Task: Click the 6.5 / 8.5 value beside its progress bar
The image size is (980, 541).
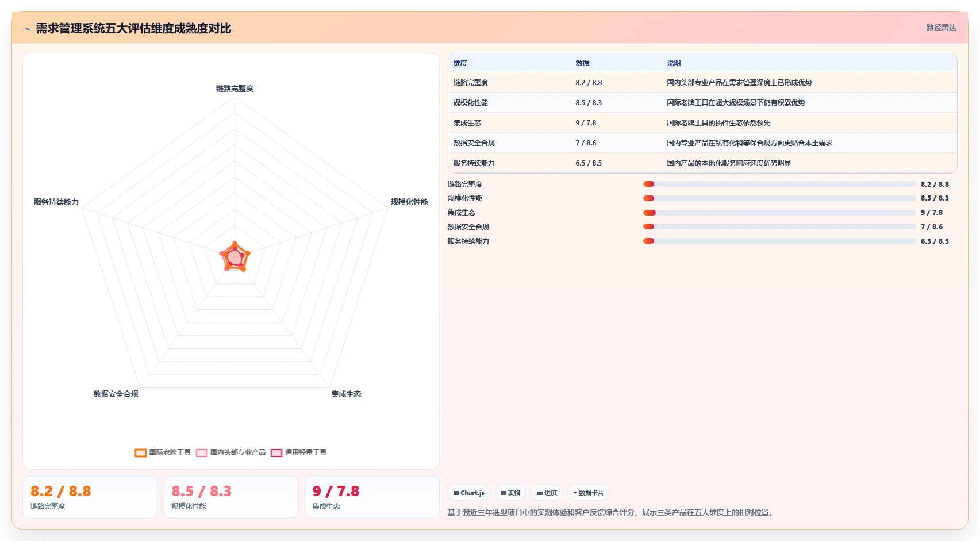Action: pyautogui.click(x=935, y=241)
